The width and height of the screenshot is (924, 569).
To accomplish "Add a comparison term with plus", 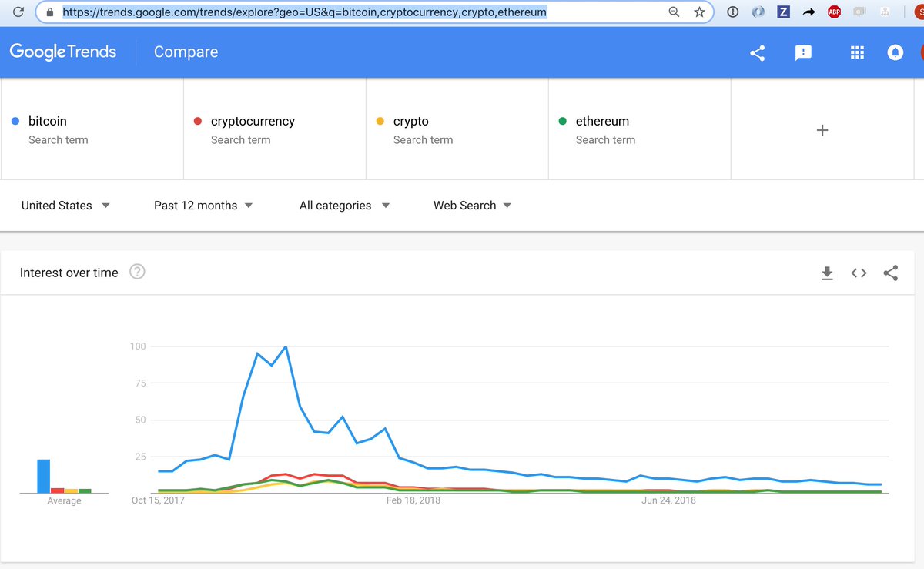I will coord(822,130).
